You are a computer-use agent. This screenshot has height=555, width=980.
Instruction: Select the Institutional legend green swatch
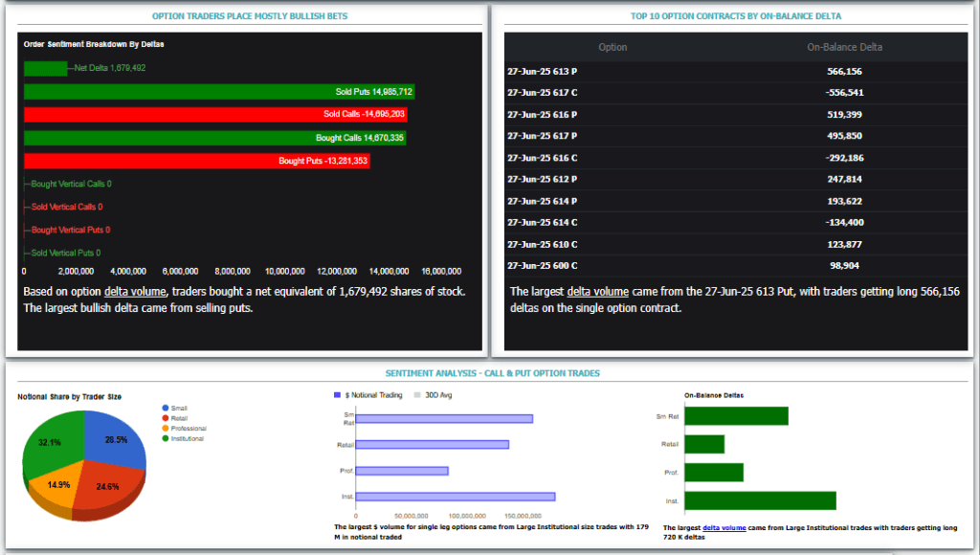tap(165, 438)
